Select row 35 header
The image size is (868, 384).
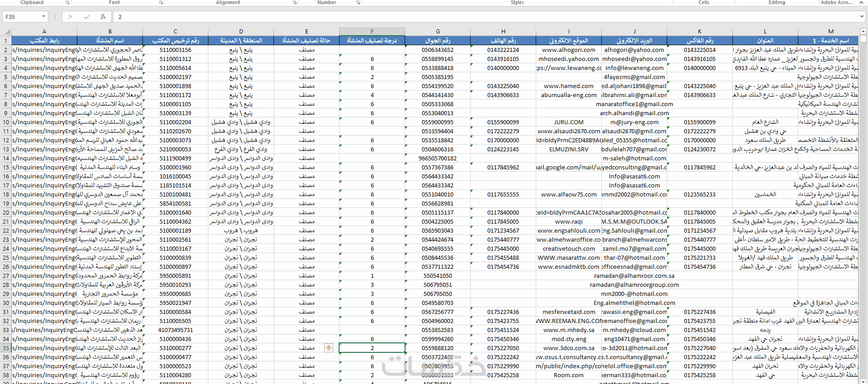6,348
